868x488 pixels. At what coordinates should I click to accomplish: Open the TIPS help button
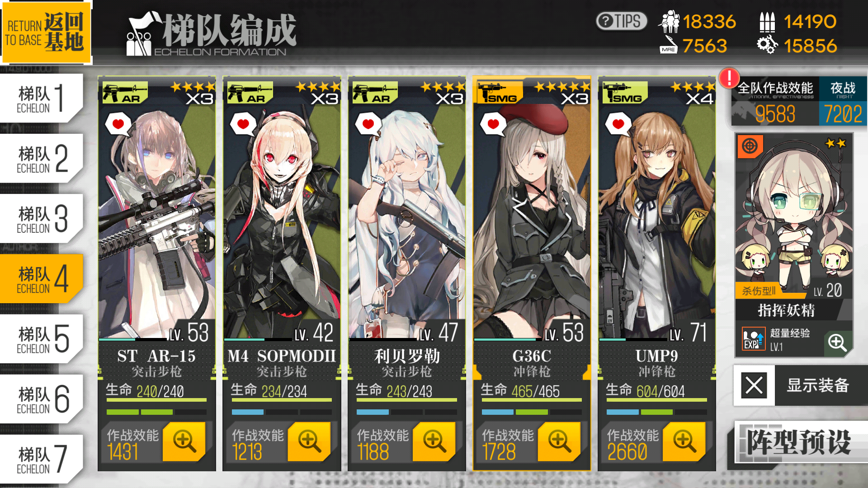coord(622,21)
